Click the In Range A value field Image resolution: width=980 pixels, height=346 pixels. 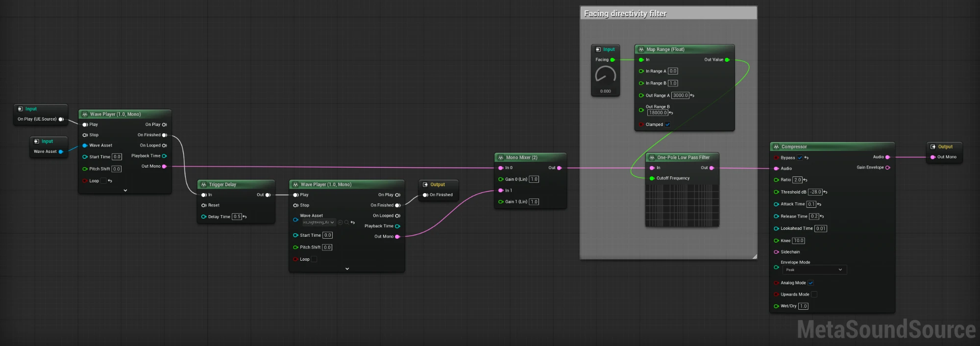pyautogui.click(x=673, y=71)
